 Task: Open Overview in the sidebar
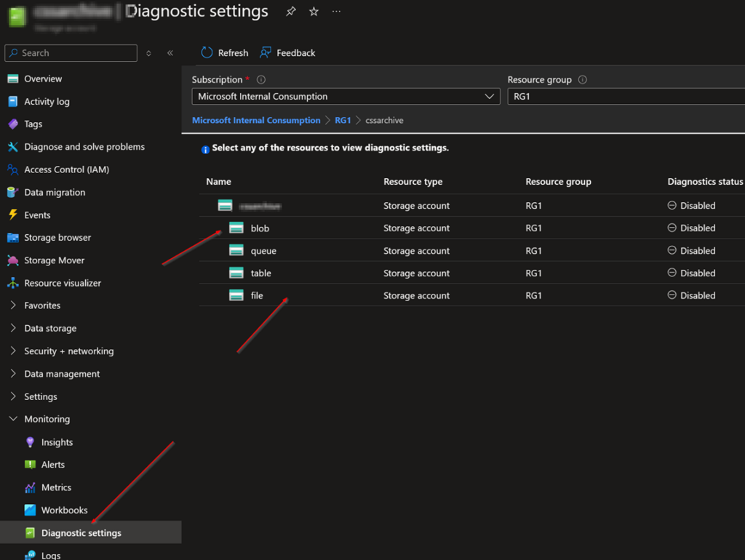(x=43, y=79)
